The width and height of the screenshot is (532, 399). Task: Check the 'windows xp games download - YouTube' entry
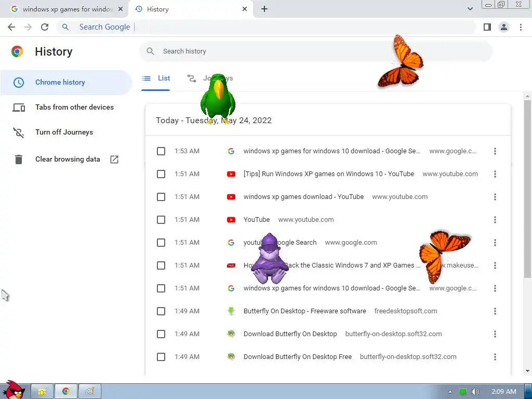(161, 197)
